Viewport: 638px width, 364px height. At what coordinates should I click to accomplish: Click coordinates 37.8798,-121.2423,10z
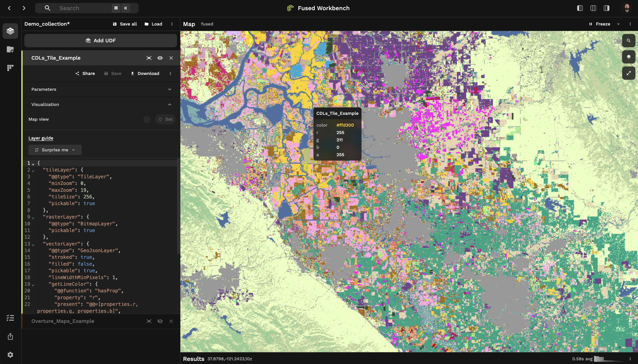pos(230,359)
